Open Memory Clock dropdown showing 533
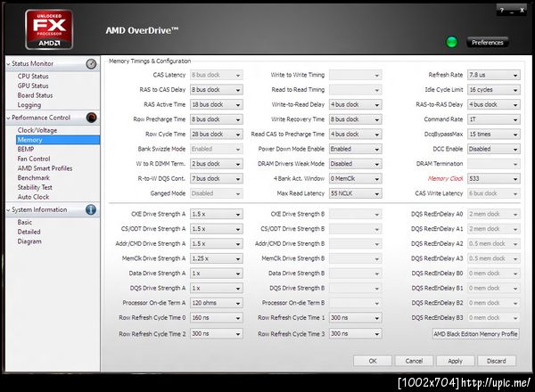 pos(494,178)
